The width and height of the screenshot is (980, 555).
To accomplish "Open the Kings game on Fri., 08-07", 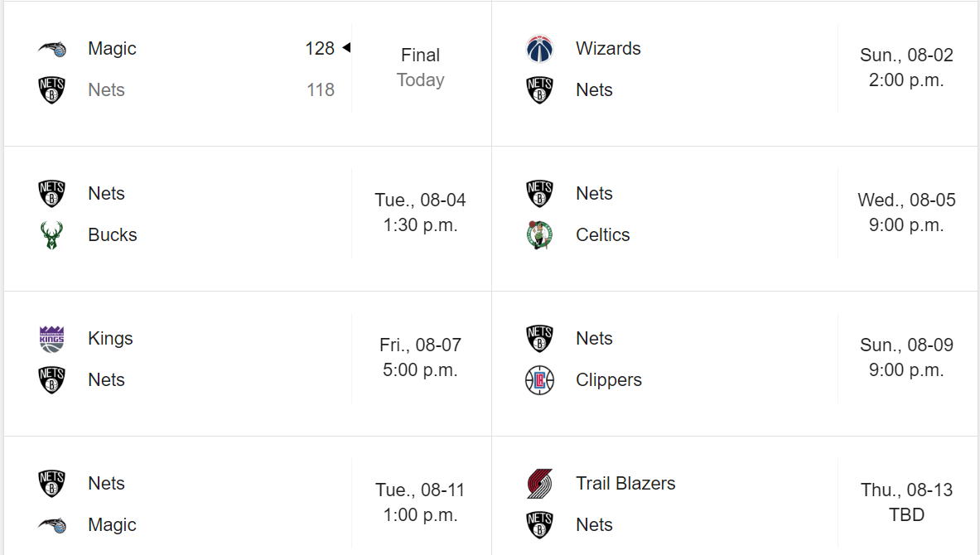I will point(249,364).
